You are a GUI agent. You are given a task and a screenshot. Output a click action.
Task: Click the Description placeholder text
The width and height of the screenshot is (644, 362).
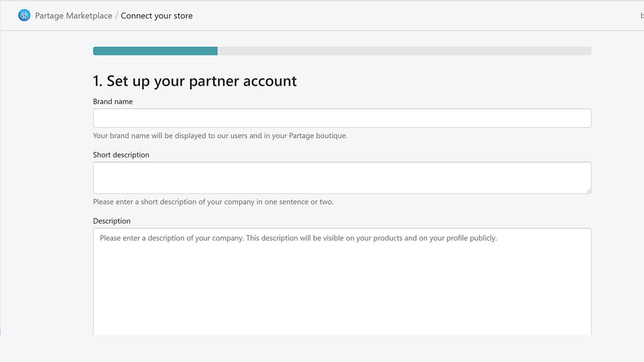(298, 238)
